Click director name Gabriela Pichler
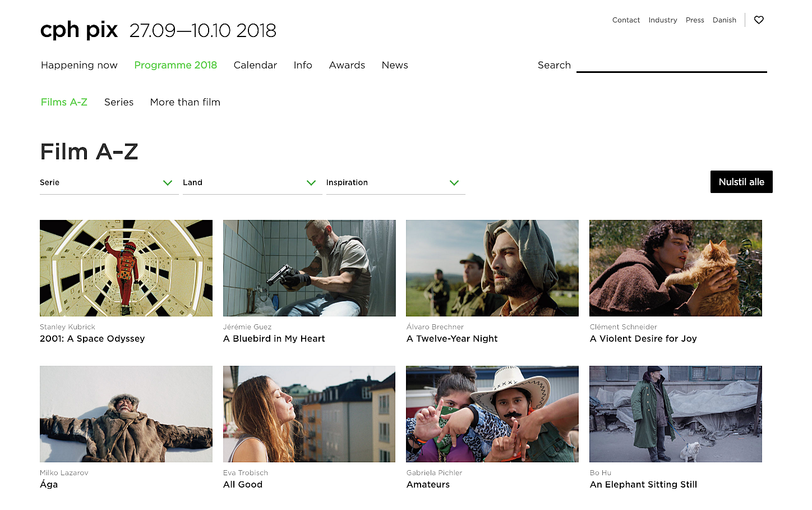Image resolution: width=812 pixels, height=510 pixels. pos(435,473)
